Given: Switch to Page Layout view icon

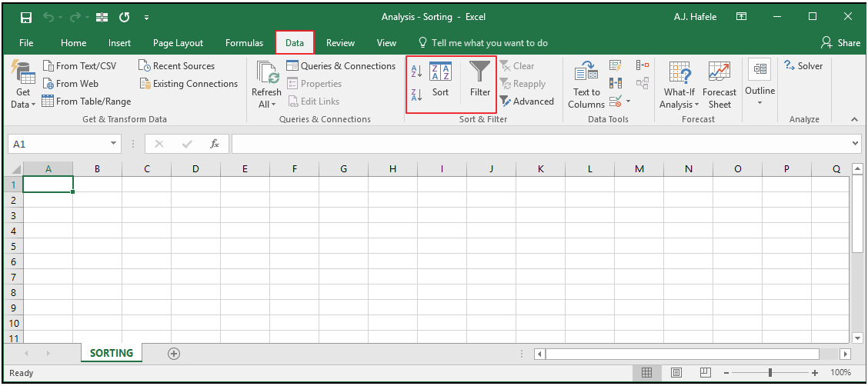Looking at the screenshot, I should tap(676, 373).
